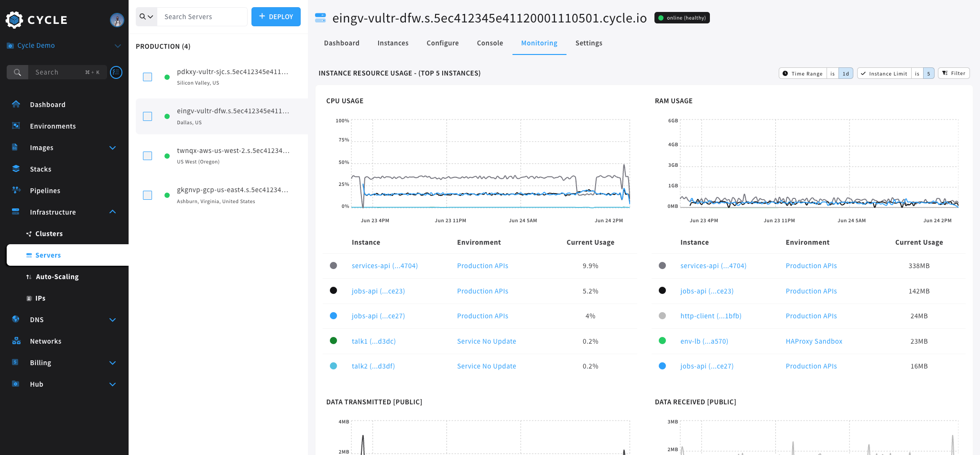This screenshot has width=980, height=455.
Task: Collapse the Infrastructure menu chevron
Action: (x=113, y=212)
